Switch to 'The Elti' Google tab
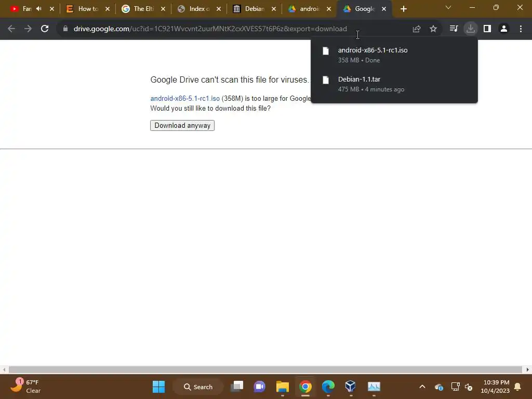This screenshot has width=532, height=399. (143, 9)
